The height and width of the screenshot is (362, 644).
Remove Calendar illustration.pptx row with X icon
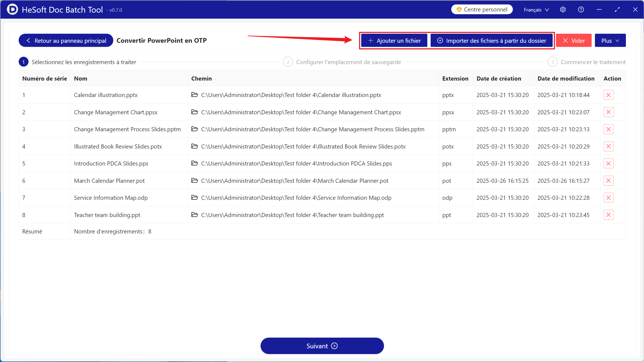608,95
